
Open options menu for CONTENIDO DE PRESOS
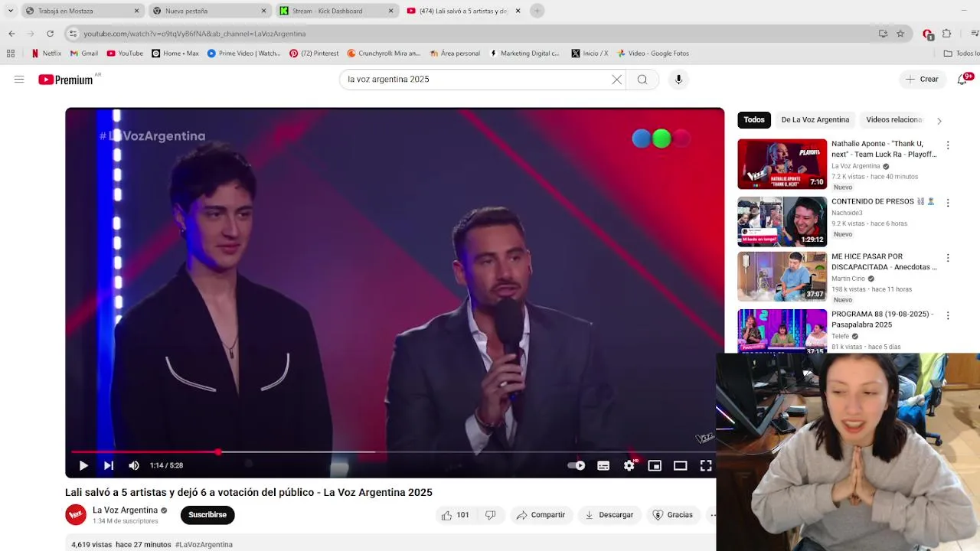click(948, 203)
